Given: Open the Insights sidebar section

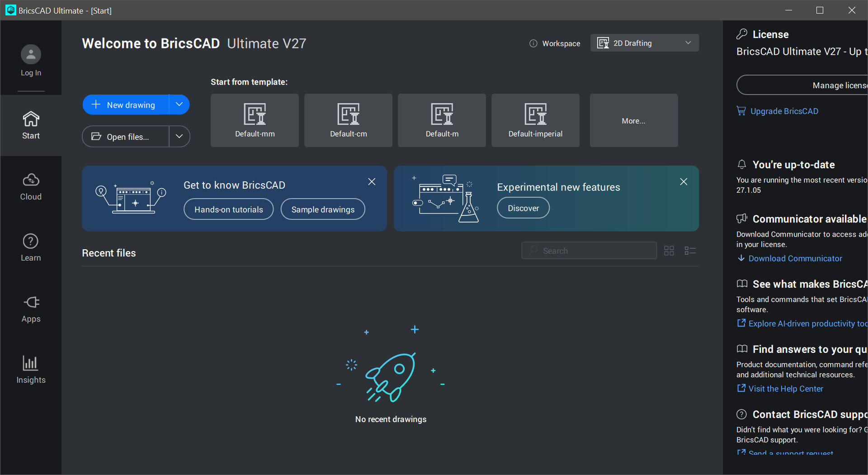Looking at the screenshot, I should point(31,370).
